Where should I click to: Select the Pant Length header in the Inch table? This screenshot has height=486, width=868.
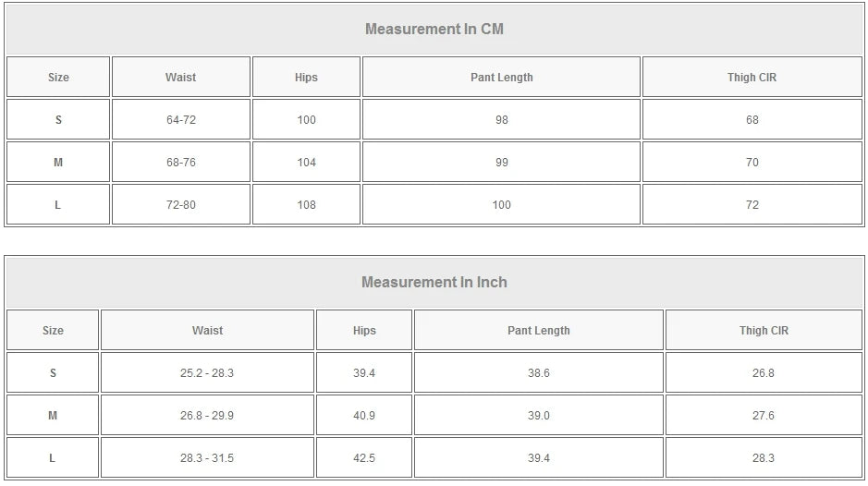point(538,331)
